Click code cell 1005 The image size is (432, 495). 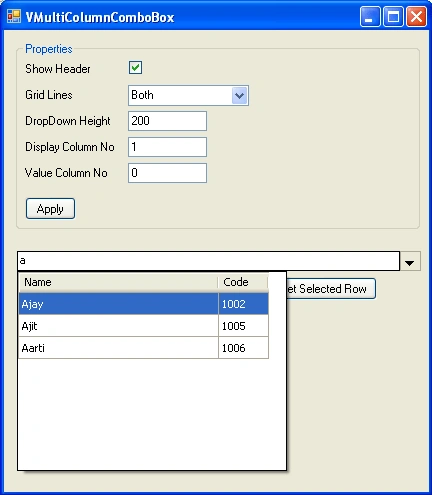(x=243, y=326)
